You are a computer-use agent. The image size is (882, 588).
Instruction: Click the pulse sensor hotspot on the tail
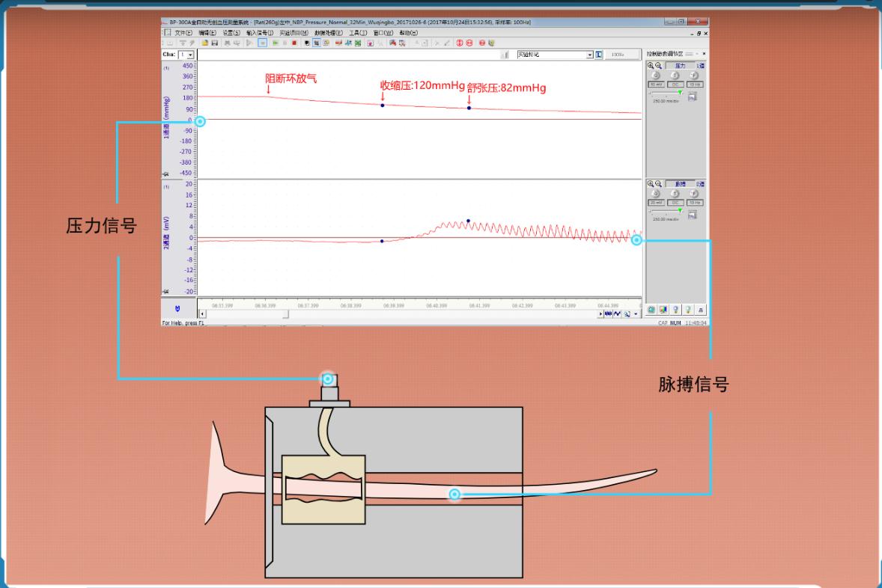coord(454,494)
